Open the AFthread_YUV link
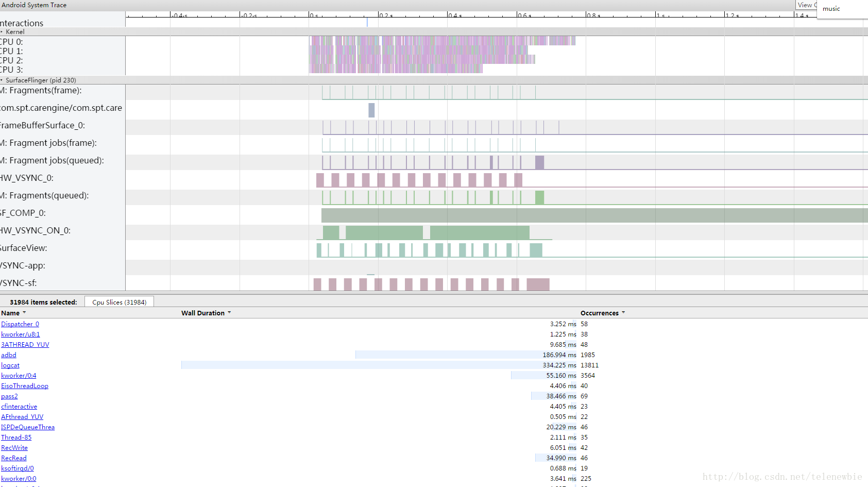Image resolution: width=868 pixels, height=487 pixels. pyautogui.click(x=22, y=417)
